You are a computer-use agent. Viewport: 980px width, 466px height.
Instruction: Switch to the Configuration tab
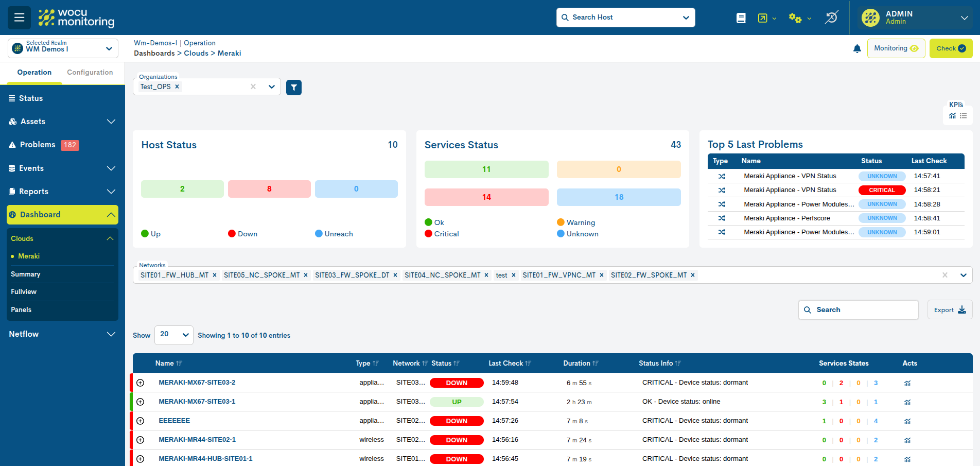pyautogui.click(x=90, y=72)
